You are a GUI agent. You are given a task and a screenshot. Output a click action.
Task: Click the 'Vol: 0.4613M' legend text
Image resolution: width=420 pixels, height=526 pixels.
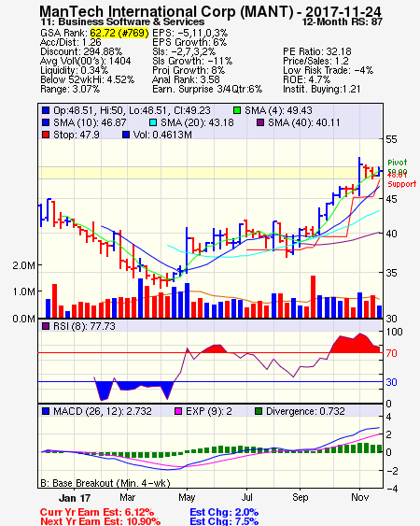pyautogui.click(x=162, y=135)
